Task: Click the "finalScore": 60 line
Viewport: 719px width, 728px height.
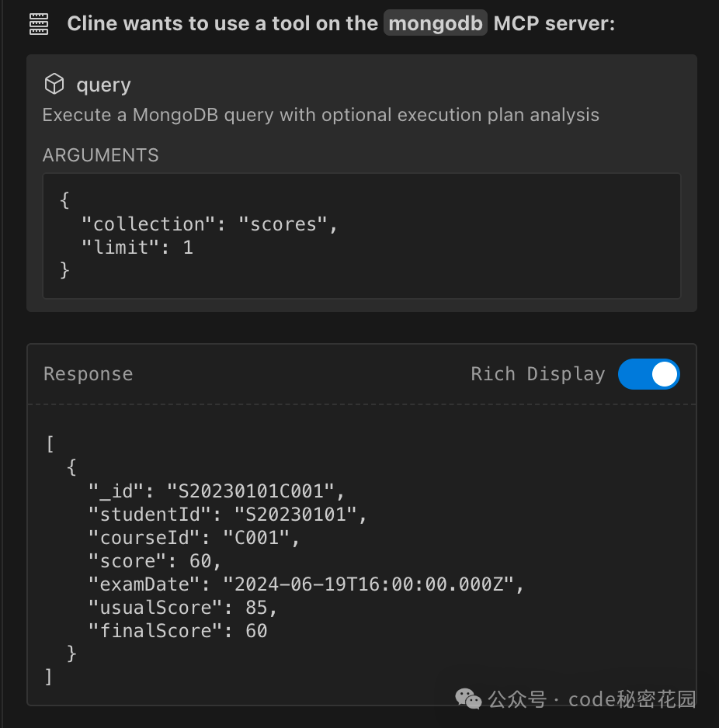Action: (x=178, y=630)
